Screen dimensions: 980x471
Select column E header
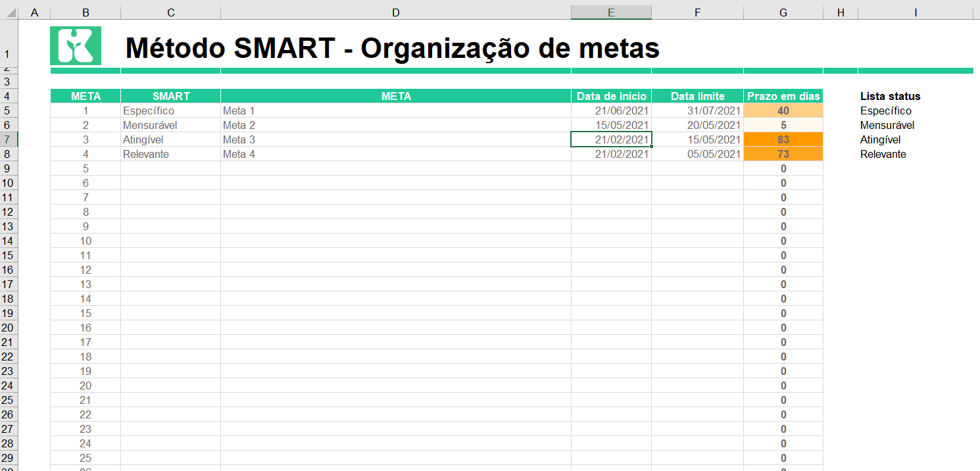point(611,12)
